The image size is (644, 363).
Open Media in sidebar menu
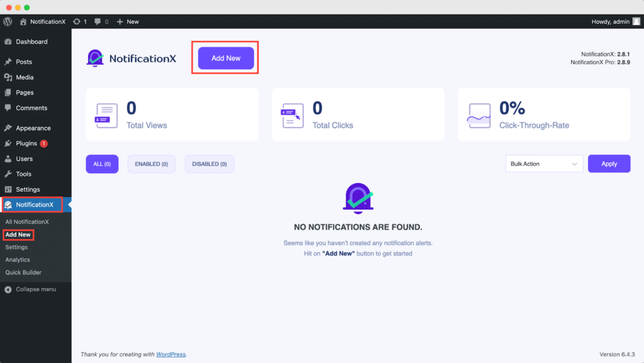pyautogui.click(x=25, y=77)
